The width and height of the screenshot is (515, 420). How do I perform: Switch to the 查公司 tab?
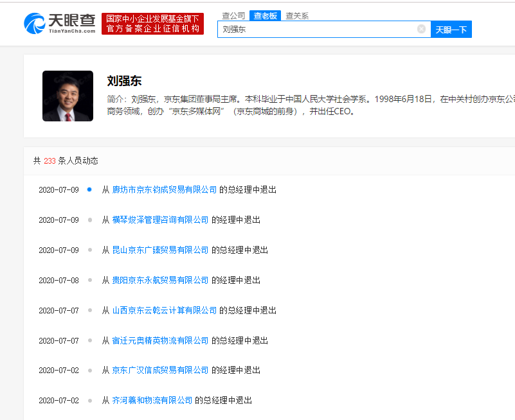[233, 16]
